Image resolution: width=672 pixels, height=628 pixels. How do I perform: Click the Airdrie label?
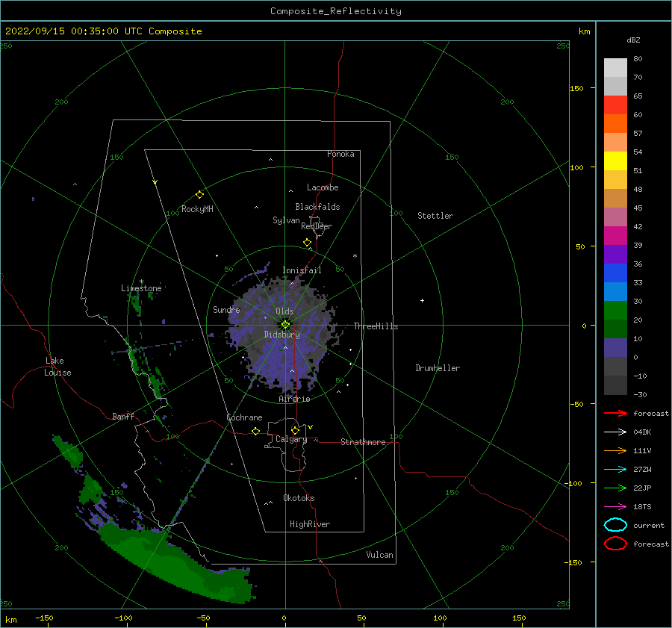click(x=294, y=399)
